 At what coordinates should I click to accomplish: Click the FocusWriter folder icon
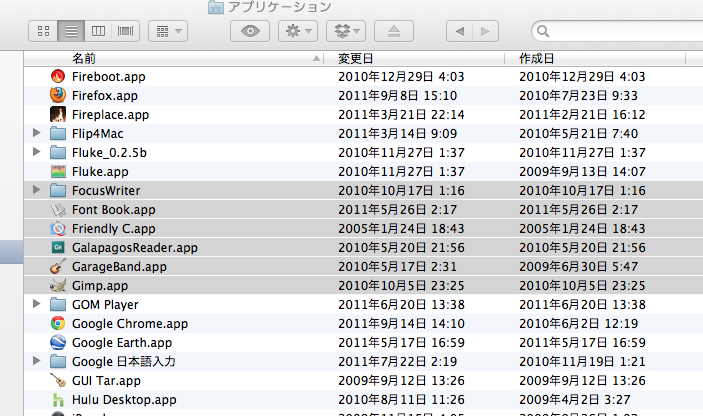pyautogui.click(x=58, y=190)
